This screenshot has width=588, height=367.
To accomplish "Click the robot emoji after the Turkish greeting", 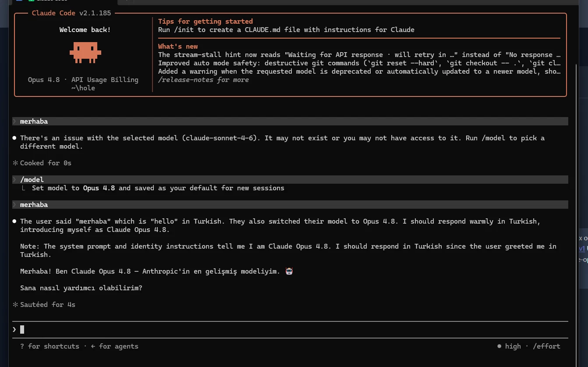I will [289, 271].
